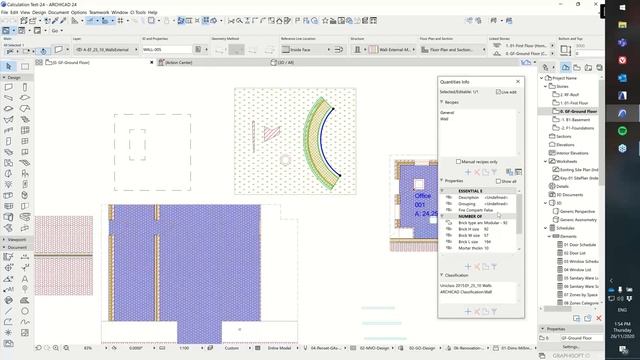Click the Structure basic wall icon
This screenshot has width=640, height=360.
point(357,49)
